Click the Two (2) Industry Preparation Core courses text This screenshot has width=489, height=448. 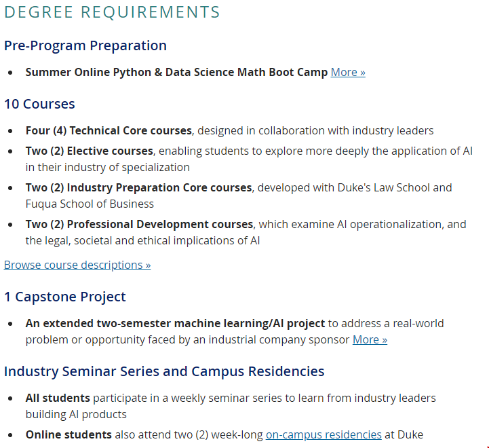tap(138, 187)
